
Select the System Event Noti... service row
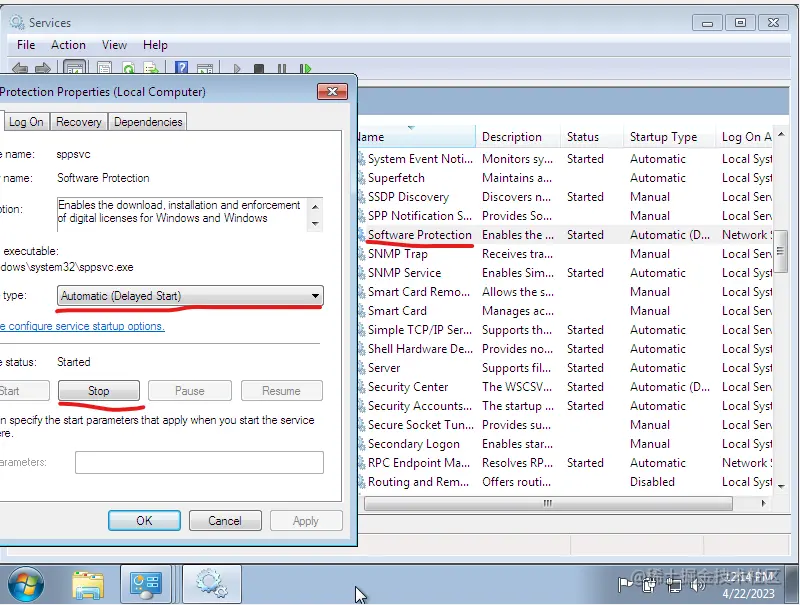(565, 159)
